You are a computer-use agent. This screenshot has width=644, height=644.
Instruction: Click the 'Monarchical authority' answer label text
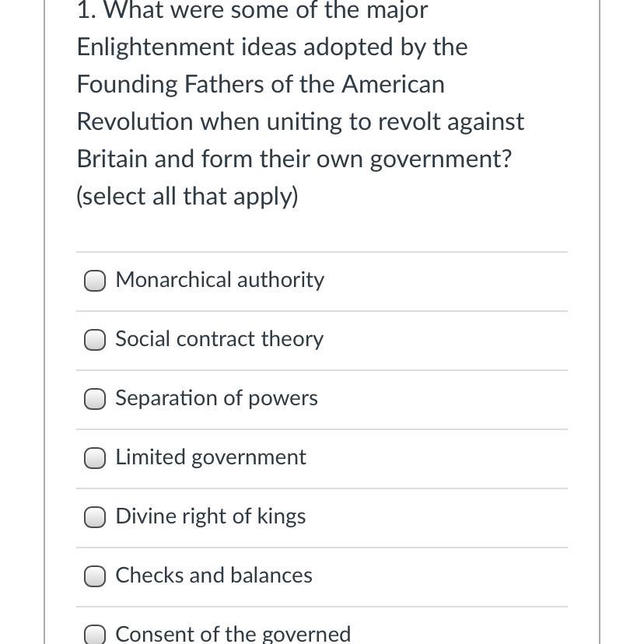click(220, 280)
